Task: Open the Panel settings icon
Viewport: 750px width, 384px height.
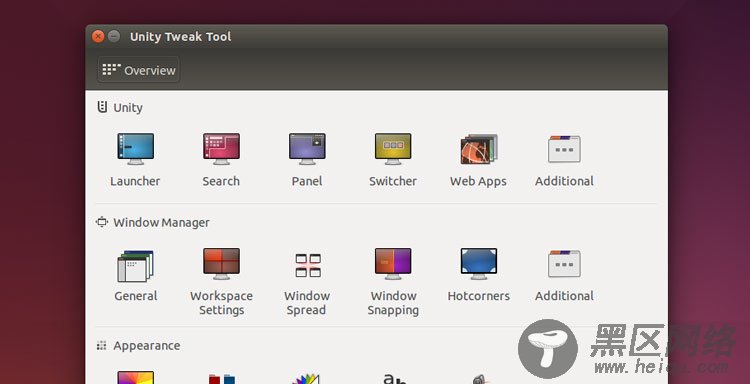Action: 307,149
